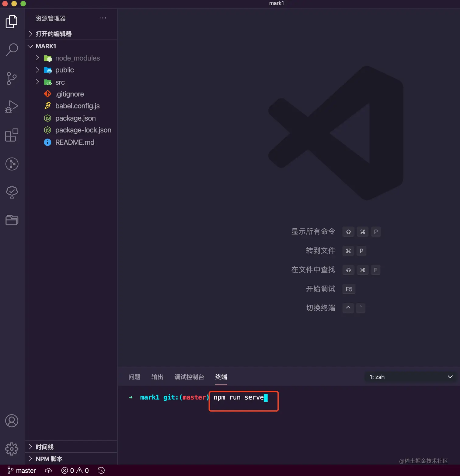Screen dimensions: 460x476
Task: Click the errors and warnings status indicator
Action: tap(75, 471)
